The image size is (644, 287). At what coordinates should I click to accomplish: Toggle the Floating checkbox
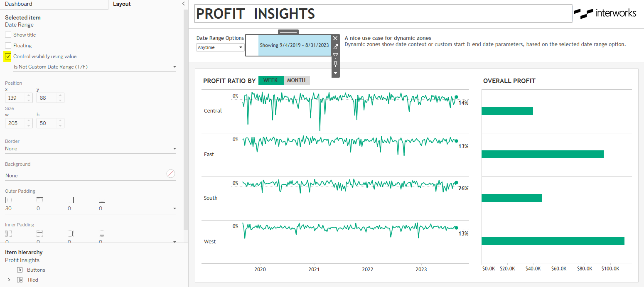8,46
